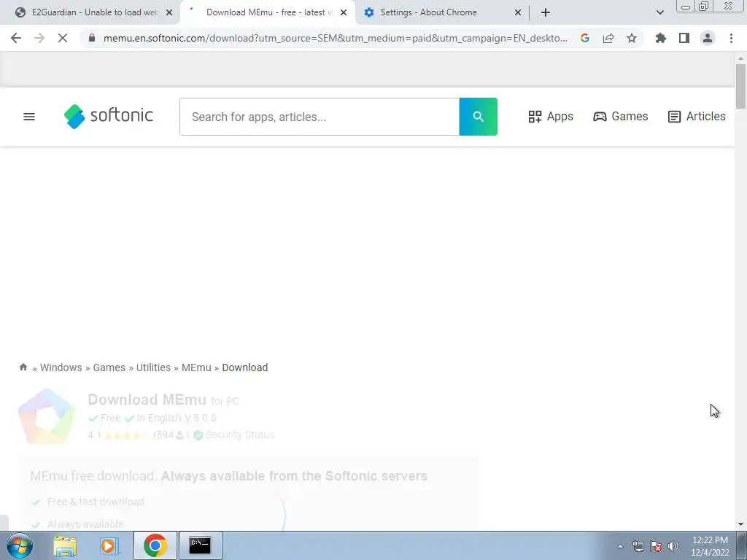Screen dimensions: 747x560
Task: Open the Games breadcrumb link
Action: pos(109,367)
